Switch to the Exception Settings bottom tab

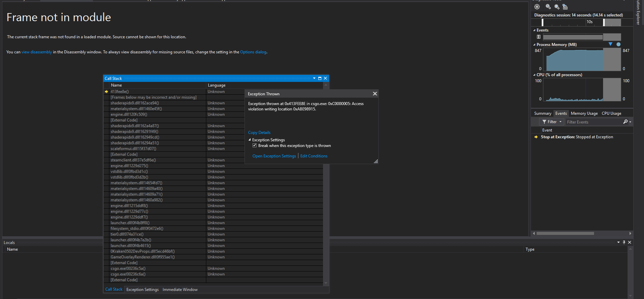pyautogui.click(x=143, y=290)
